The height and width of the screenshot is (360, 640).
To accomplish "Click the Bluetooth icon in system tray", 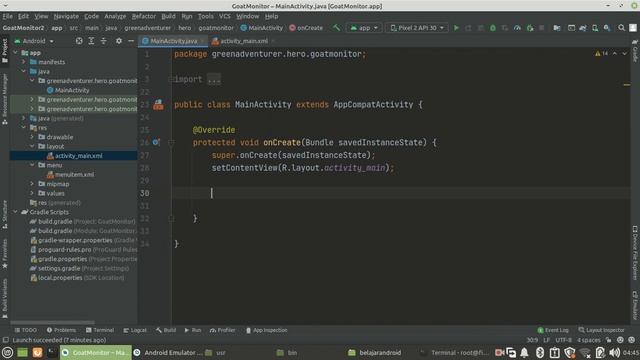I will tap(540, 353).
